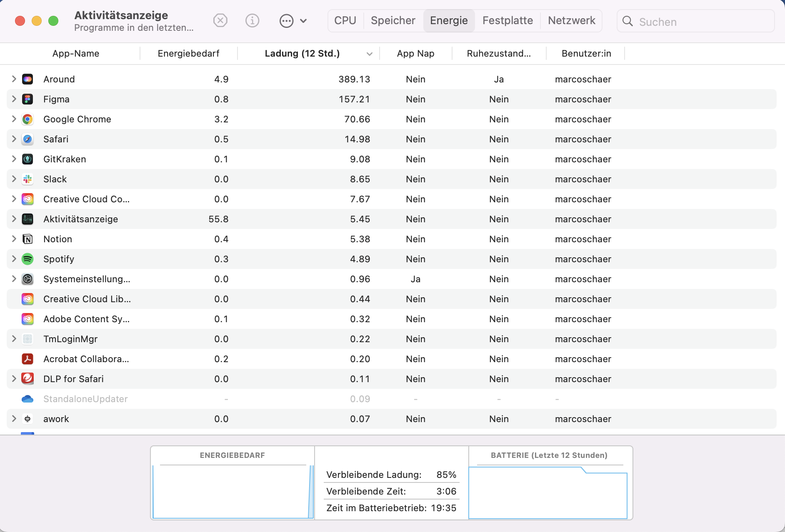Click the Spotify app icon
785x532 pixels.
[27, 259]
